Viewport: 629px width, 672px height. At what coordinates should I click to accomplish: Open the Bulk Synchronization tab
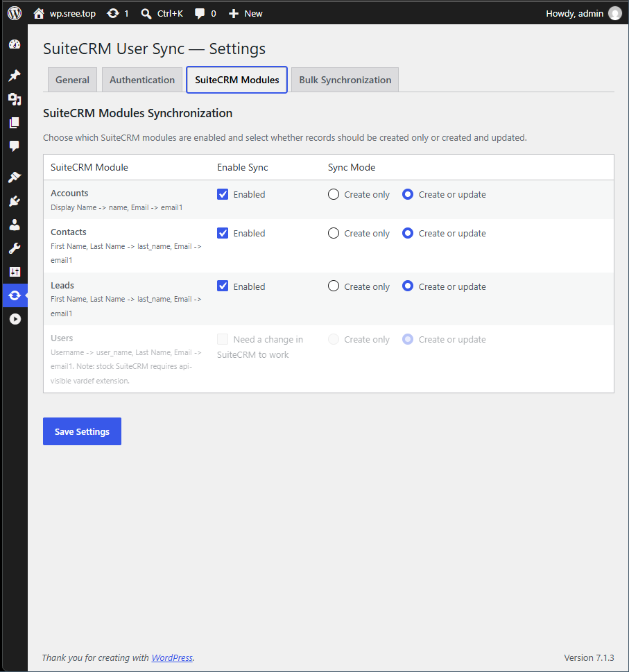[x=345, y=80]
